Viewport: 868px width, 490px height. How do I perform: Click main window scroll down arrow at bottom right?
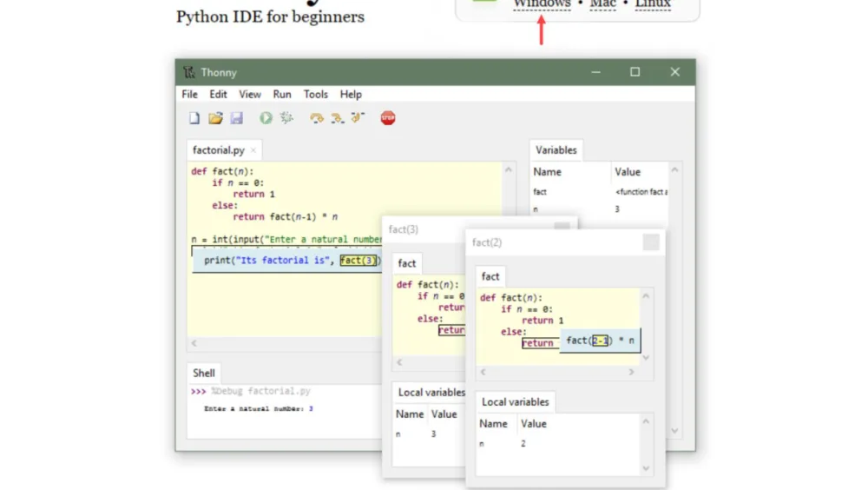[674, 431]
